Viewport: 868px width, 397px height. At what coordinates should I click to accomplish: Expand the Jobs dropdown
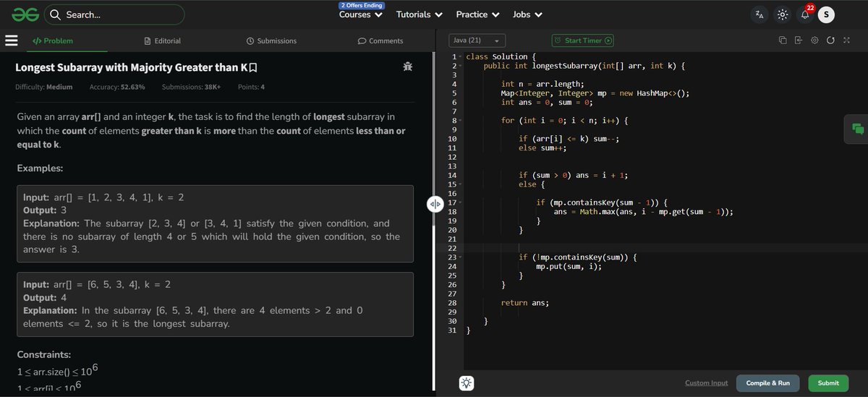pyautogui.click(x=526, y=14)
